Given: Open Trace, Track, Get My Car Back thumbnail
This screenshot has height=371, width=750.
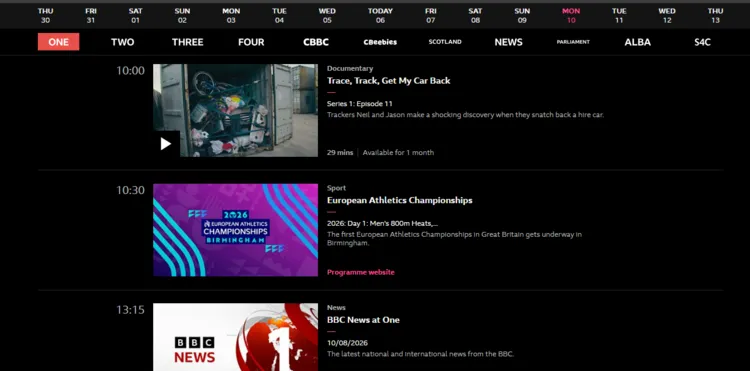Looking at the screenshot, I should coord(235,110).
